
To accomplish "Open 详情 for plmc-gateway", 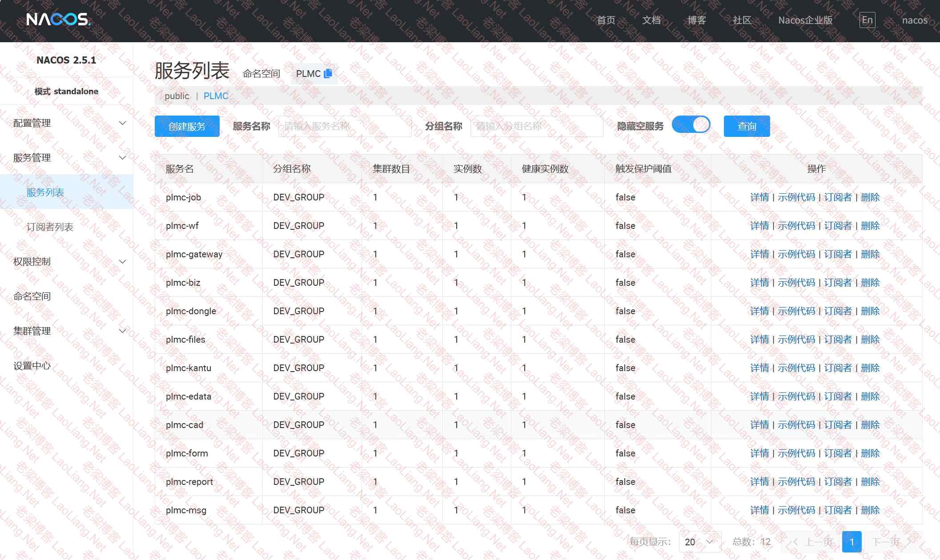I will [x=759, y=254].
